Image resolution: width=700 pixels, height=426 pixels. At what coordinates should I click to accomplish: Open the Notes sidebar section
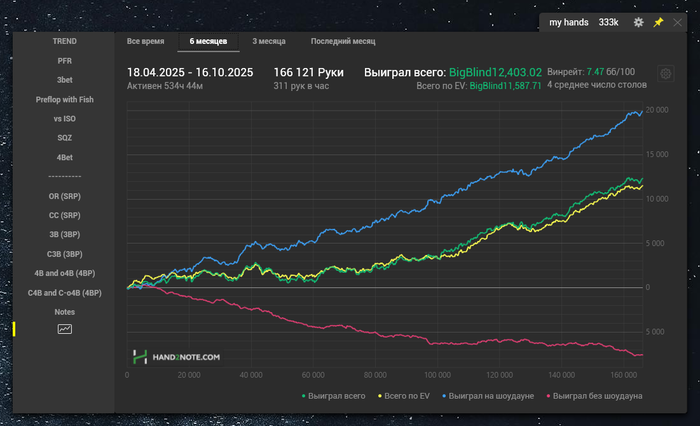[x=65, y=312]
